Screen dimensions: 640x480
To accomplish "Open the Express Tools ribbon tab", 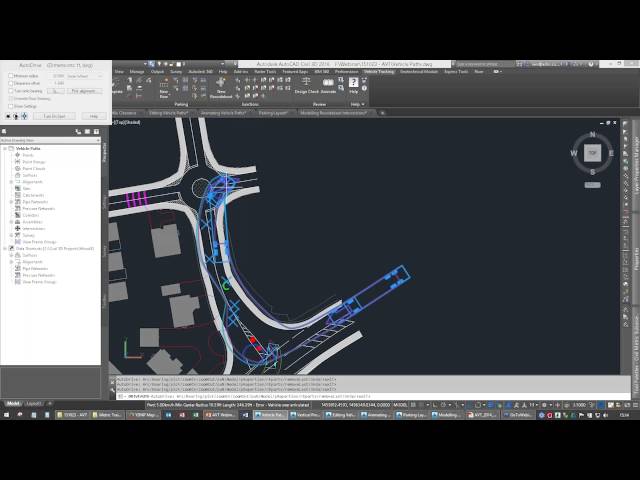I will point(456,71).
